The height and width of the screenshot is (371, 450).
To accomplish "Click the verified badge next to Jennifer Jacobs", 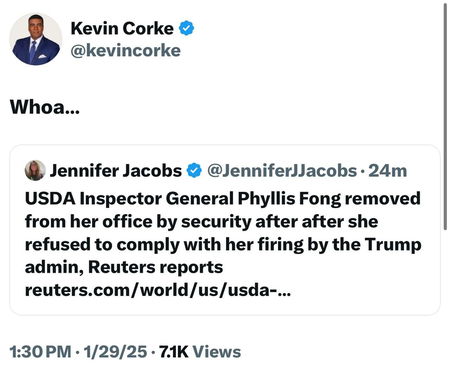I will tap(194, 171).
